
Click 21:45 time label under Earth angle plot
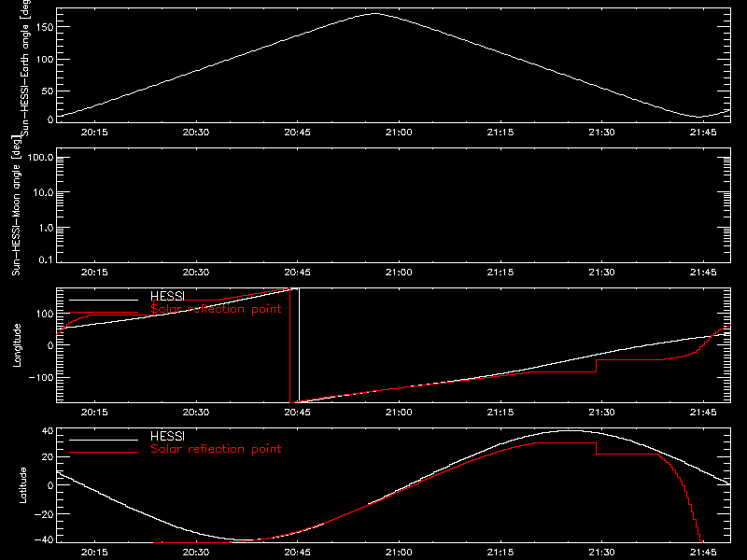pos(703,132)
